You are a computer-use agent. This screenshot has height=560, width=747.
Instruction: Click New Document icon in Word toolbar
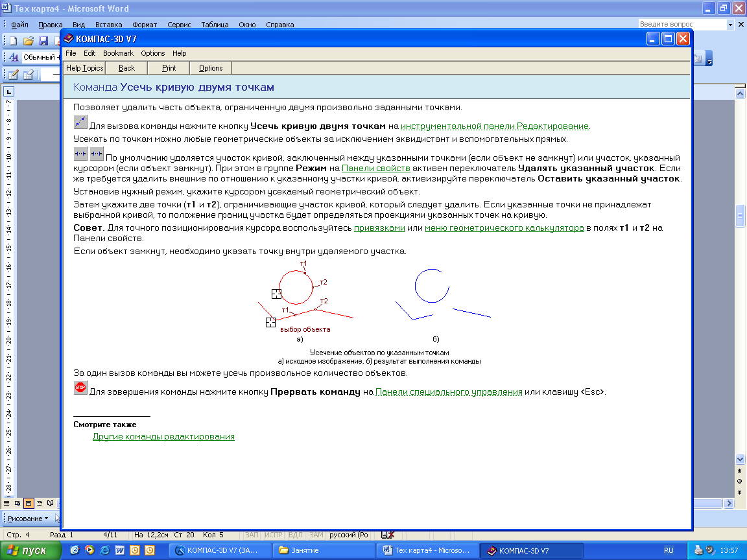click(14, 41)
